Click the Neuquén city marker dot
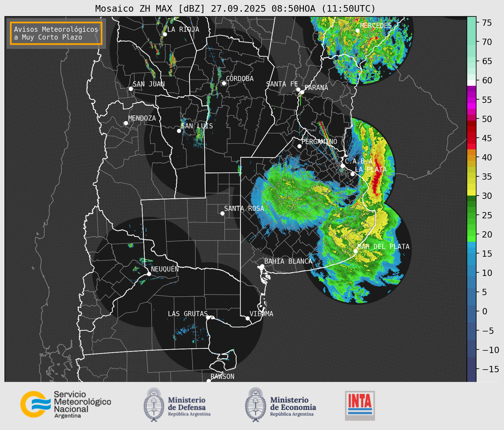504x430 pixels. pos(149,274)
